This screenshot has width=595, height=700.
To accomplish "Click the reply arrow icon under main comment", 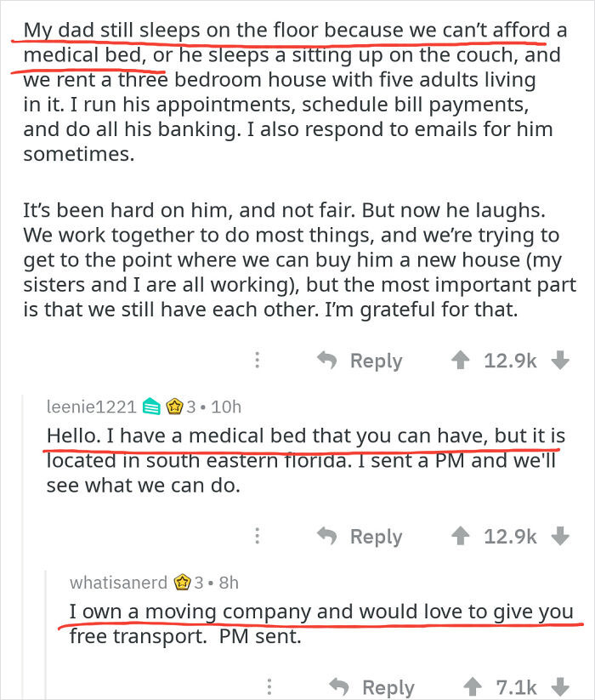I will point(327,360).
